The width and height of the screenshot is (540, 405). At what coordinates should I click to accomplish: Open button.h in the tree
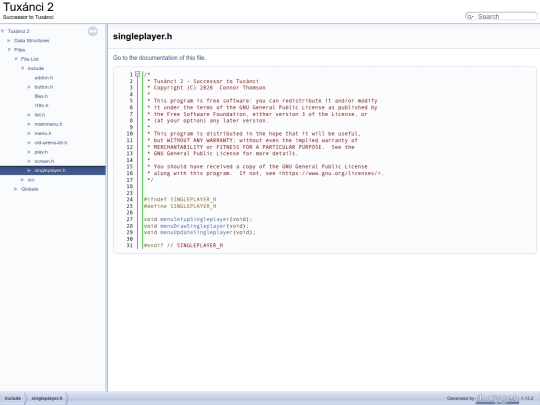pos(44,87)
